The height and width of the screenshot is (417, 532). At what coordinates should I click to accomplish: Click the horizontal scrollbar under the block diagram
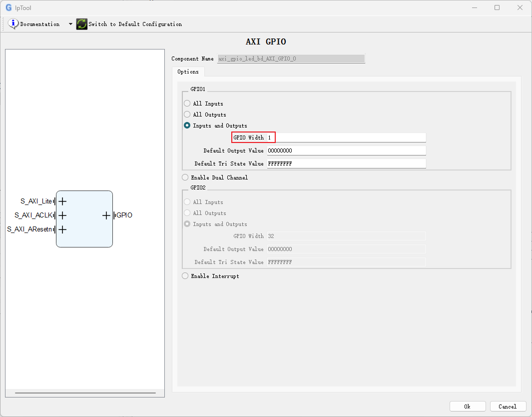(x=85, y=393)
